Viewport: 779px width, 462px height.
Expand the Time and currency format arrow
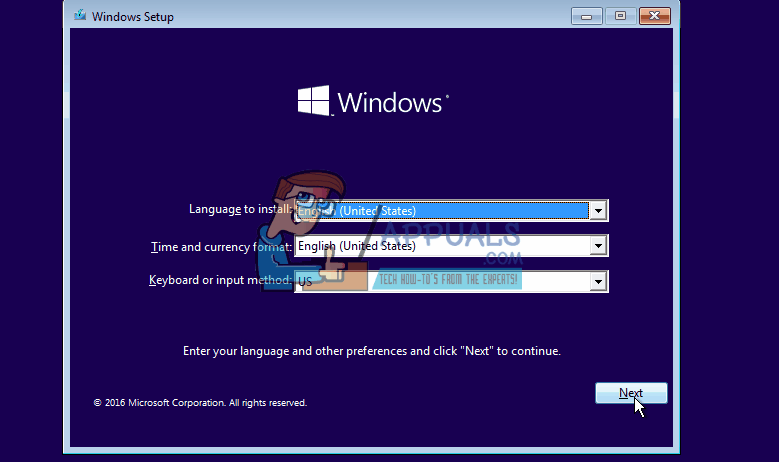pos(598,245)
